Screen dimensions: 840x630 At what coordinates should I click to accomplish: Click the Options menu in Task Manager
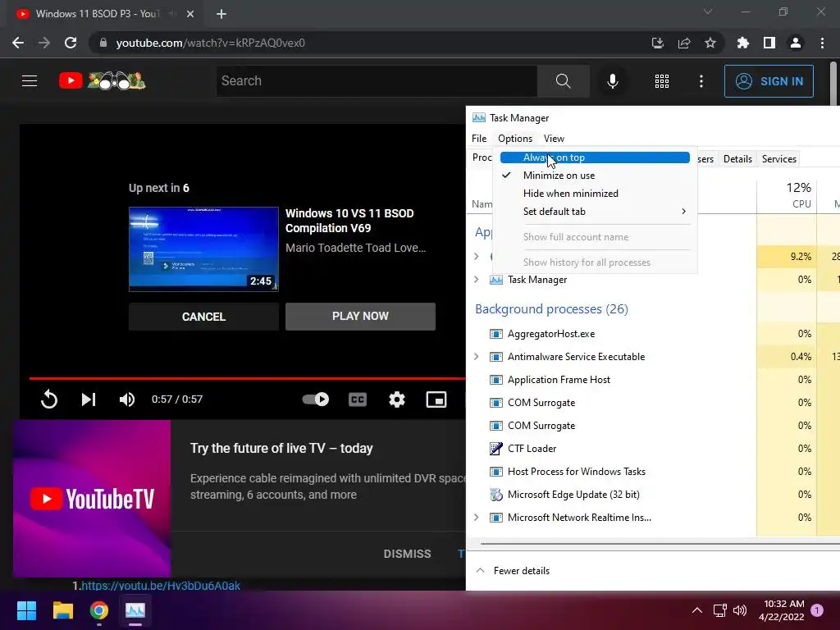click(515, 139)
